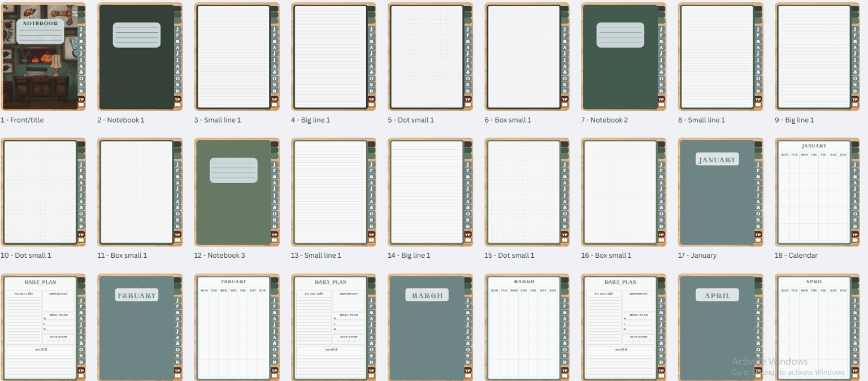Select page 6 Box small 1 thumbnail
The width and height of the screenshot is (868, 381).
[527, 57]
